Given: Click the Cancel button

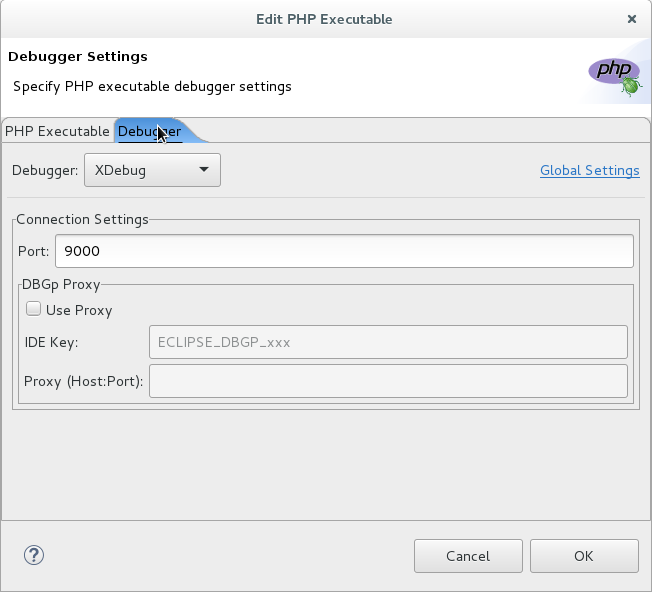Looking at the screenshot, I should 468,556.
